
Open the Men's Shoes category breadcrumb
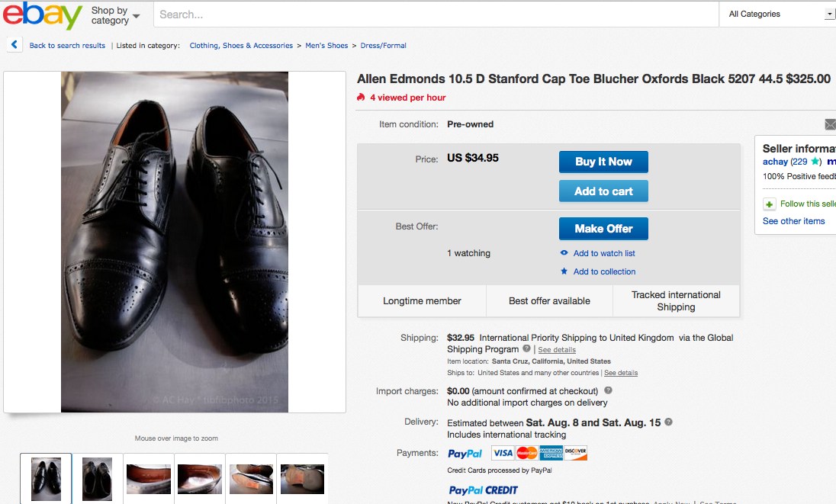pyautogui.click(x=326, y=45)
